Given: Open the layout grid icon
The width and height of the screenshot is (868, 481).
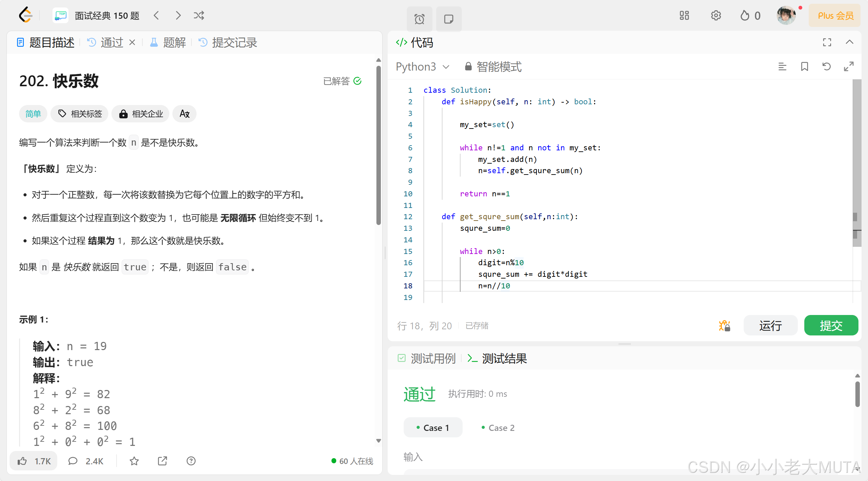Looking at the screenshot, I should (x=684, y=15).
